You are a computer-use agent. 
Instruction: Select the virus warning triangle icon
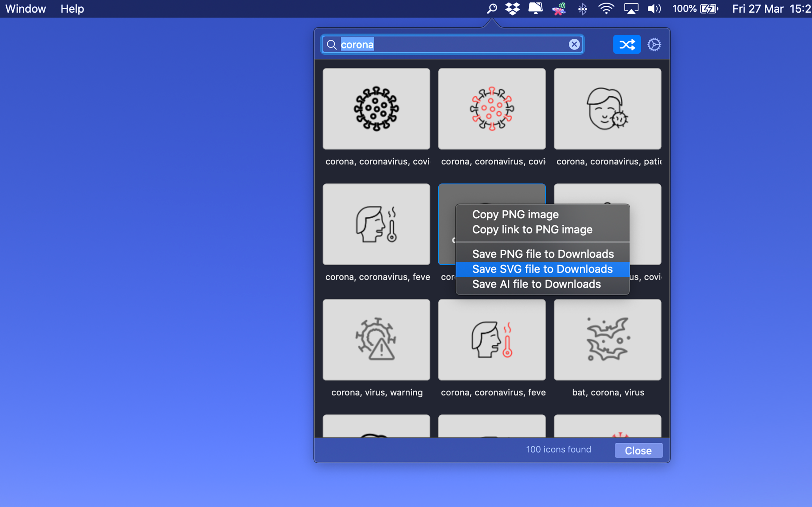(376, 339)
